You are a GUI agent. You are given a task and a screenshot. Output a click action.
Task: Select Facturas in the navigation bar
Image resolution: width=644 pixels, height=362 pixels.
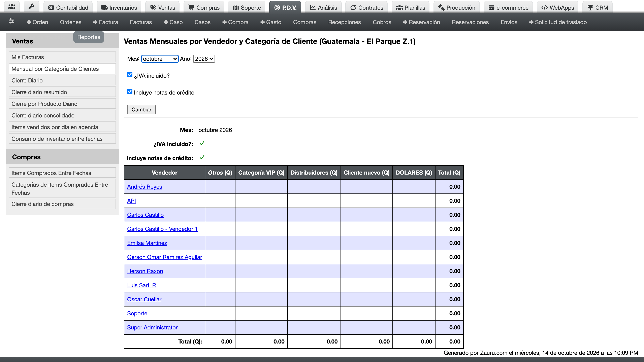141,22
